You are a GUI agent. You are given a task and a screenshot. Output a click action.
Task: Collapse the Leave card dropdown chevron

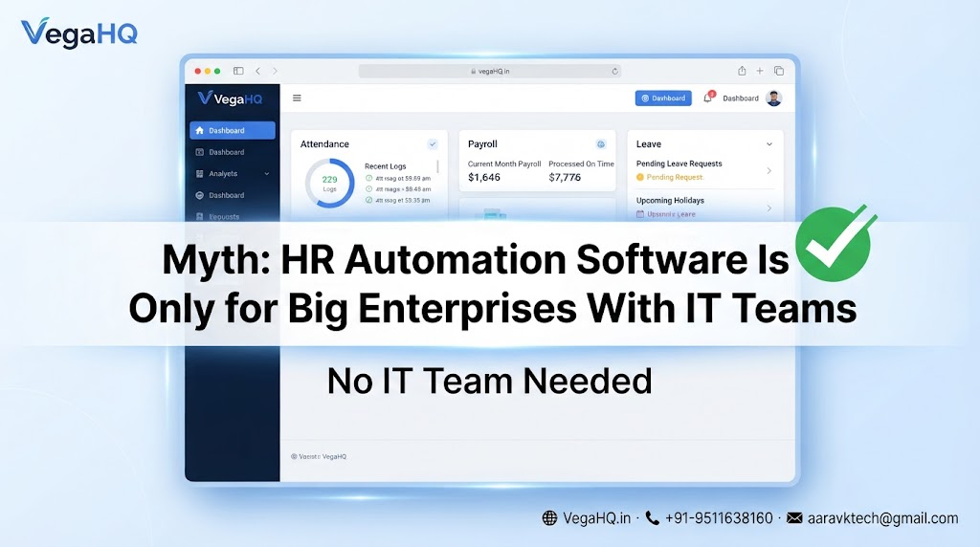[769, 144]
